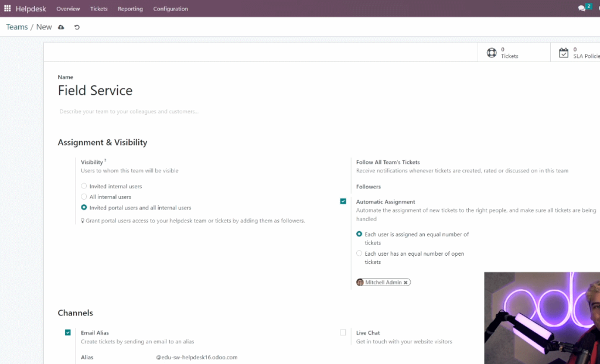600x364 pixels.
Task: Edit the Field Service name field
Action: [x=96, y=91]
